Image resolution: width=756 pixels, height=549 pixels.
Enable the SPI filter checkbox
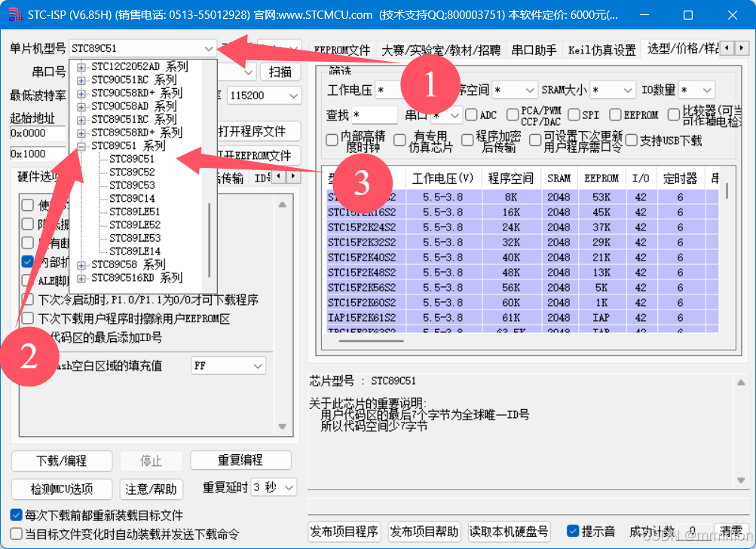(x=574, y=114)
